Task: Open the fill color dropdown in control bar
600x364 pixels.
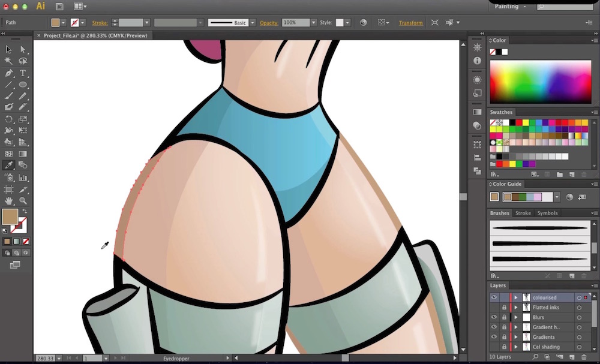Action: [64, 23]
